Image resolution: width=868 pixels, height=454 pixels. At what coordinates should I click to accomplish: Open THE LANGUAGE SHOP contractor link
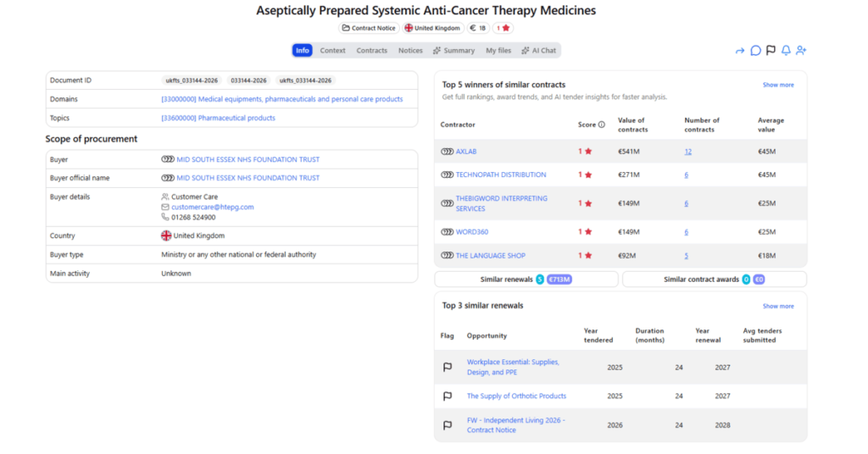pos(491,256)
